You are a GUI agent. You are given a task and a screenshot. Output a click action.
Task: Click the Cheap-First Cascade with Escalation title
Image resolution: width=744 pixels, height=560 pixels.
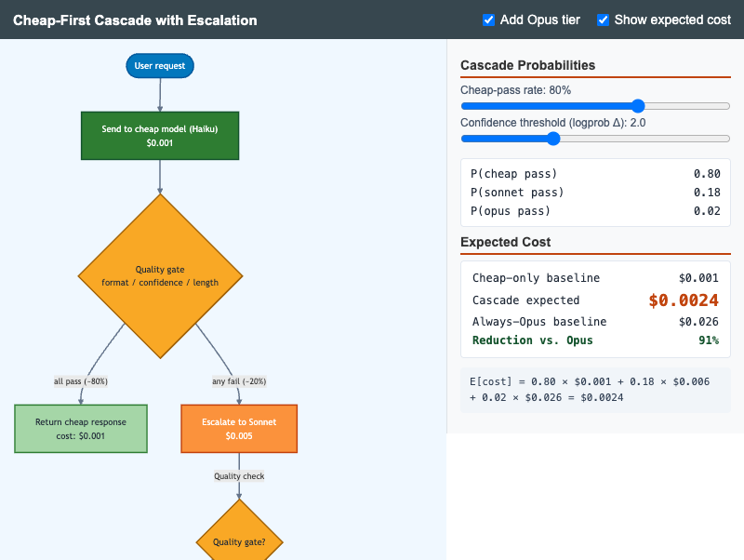pyautogui.click(x=135, y=20)
